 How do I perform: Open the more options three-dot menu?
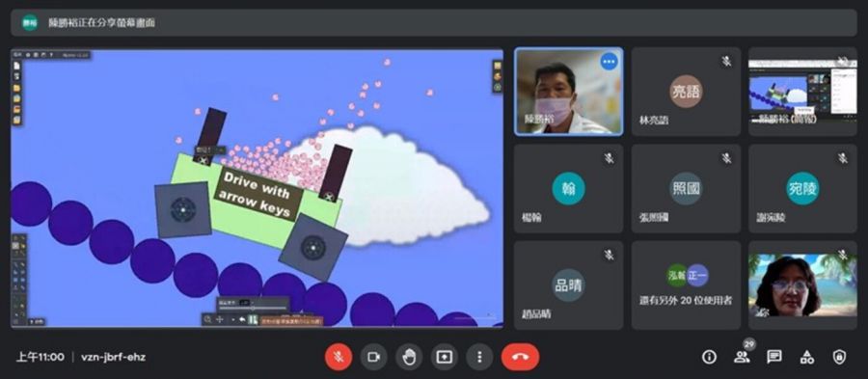[479, 357]
